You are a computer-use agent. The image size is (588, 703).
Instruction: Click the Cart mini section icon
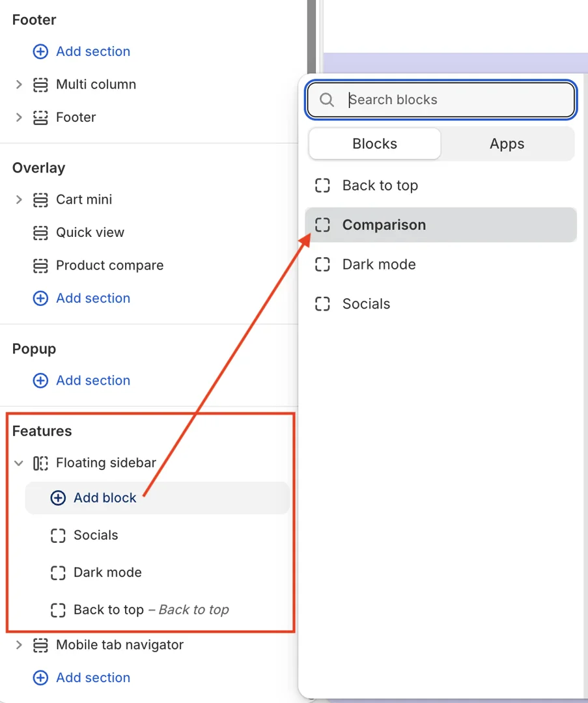[x=40, y=200]
